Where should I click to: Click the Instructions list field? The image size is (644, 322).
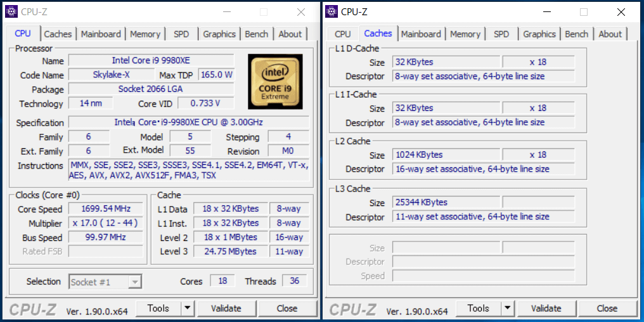[x=189, y=170]
